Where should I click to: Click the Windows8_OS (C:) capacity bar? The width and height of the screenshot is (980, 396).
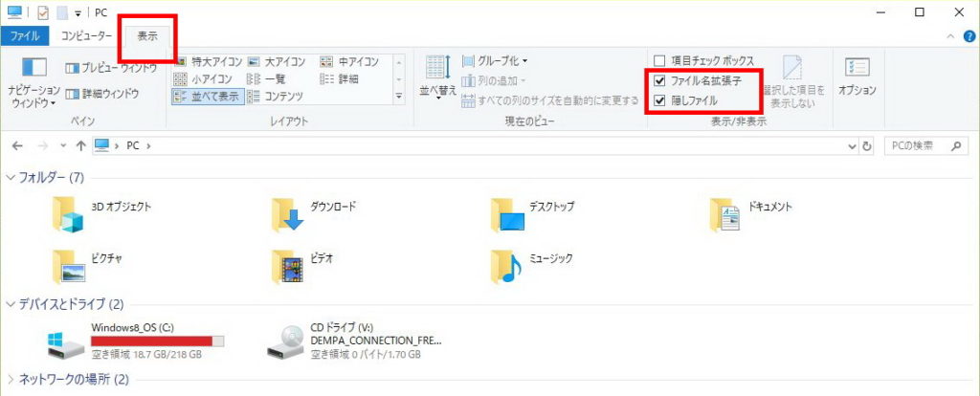(157, 341)
